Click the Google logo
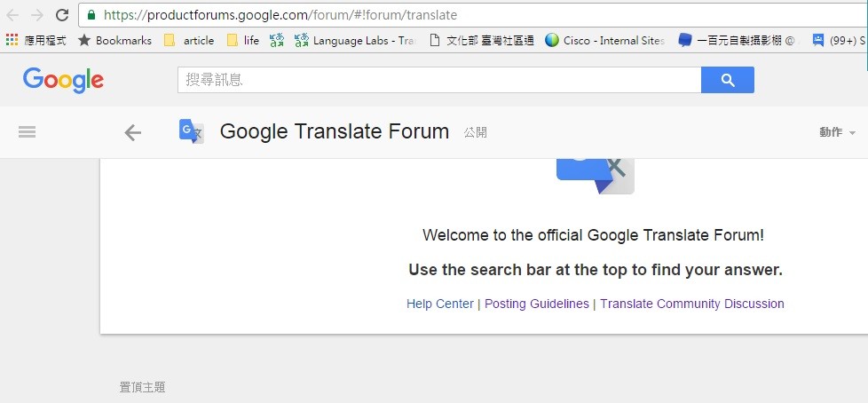The height and width of the screenshot is (403, 868). 63,80
